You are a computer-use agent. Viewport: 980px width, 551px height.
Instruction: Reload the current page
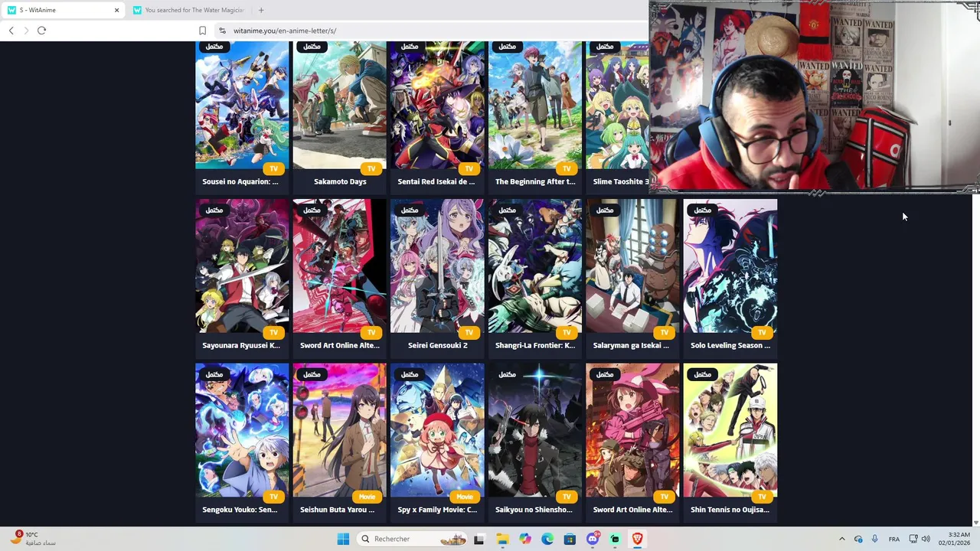tap(41, 31)
